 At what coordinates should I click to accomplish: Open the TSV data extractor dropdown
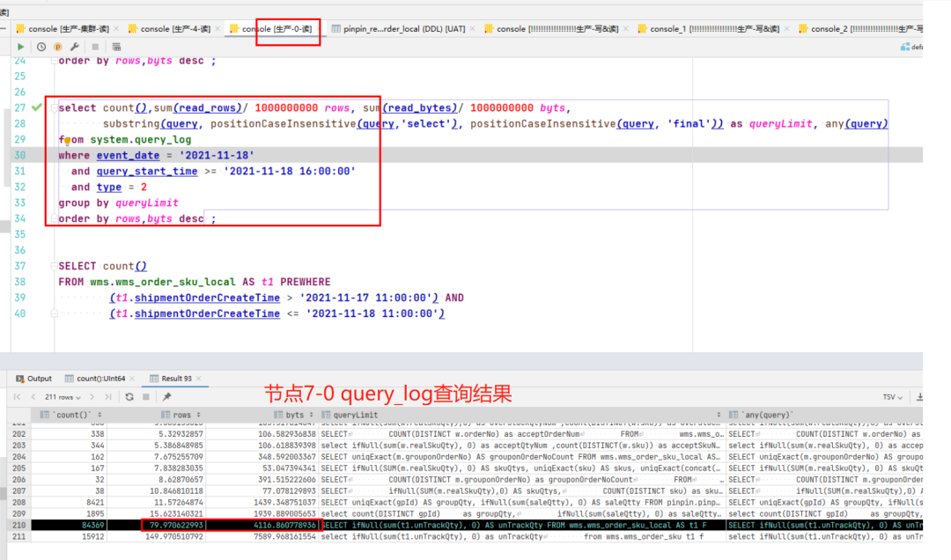892,397
